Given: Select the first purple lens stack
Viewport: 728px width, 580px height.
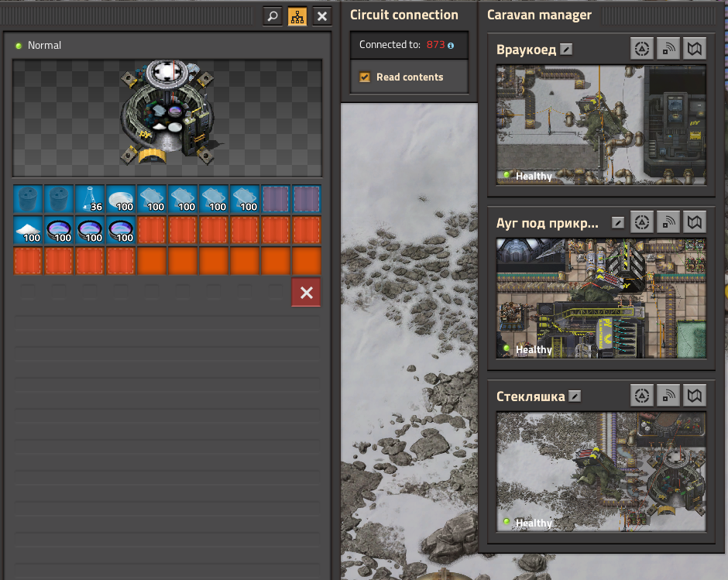Looking at the screenshot, I should point(59,230).
